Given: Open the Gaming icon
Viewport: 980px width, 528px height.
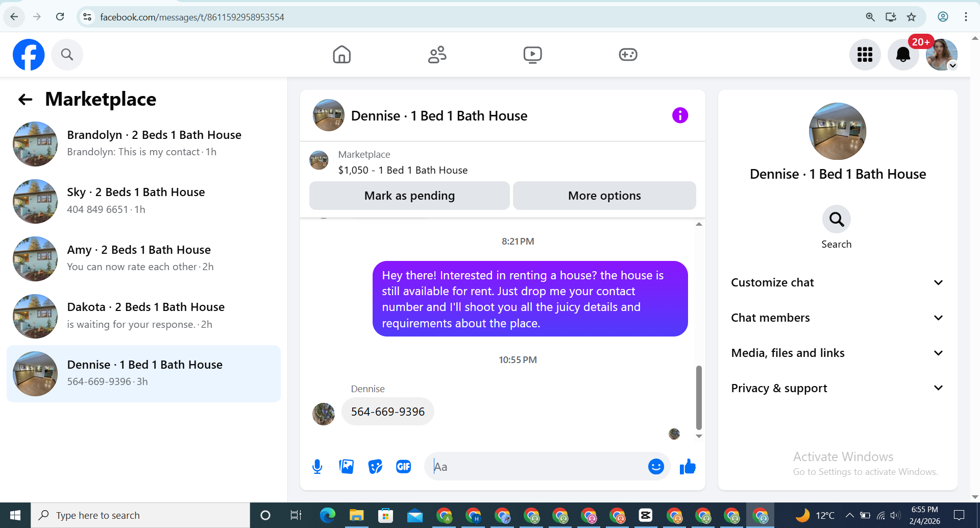Looking at the screenshot, I should point(628,55).
